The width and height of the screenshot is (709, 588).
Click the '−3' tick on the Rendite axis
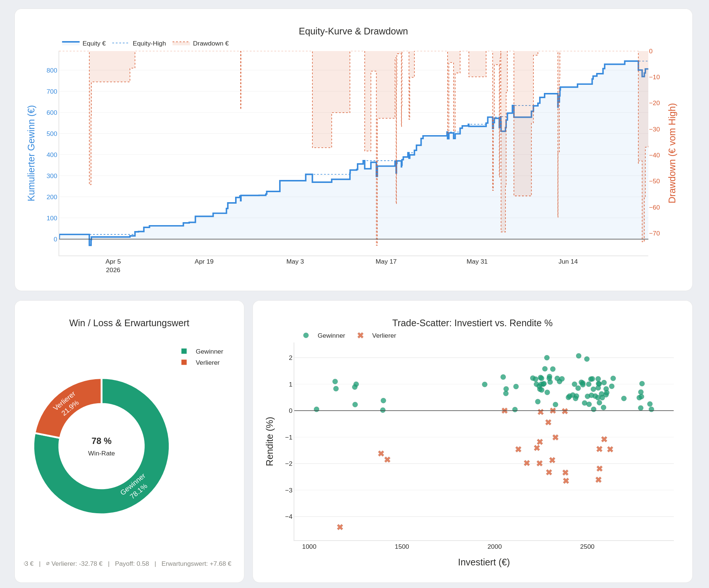click(x=289, y=490)
